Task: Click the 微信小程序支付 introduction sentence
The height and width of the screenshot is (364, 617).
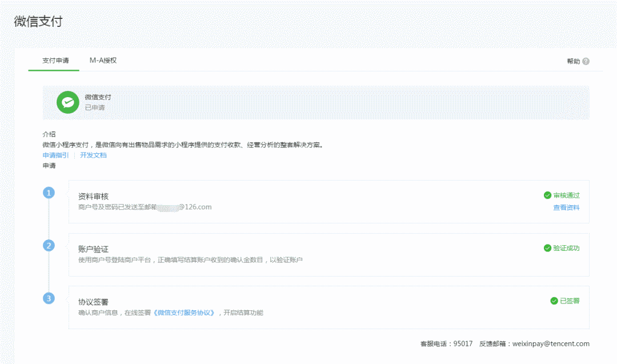Action: [x=183, y=145]
